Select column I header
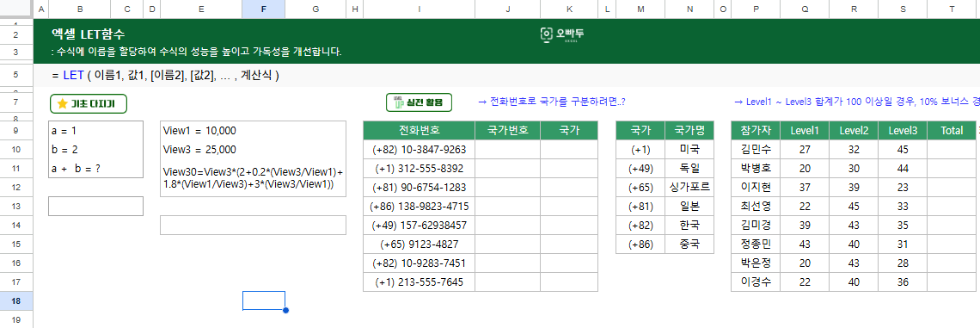The height and width of the screenshot is (328, 980). click(x=419, y=9)
